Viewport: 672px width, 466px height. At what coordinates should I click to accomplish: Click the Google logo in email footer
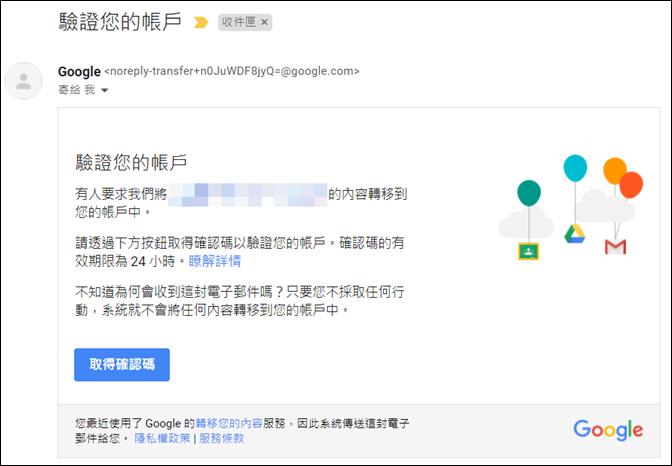[608, 430]
